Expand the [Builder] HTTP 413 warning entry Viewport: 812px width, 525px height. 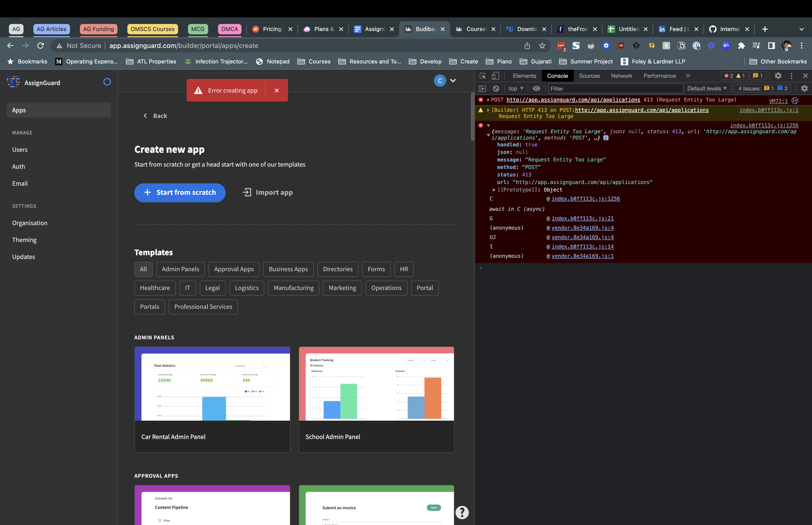pos(488,110)
